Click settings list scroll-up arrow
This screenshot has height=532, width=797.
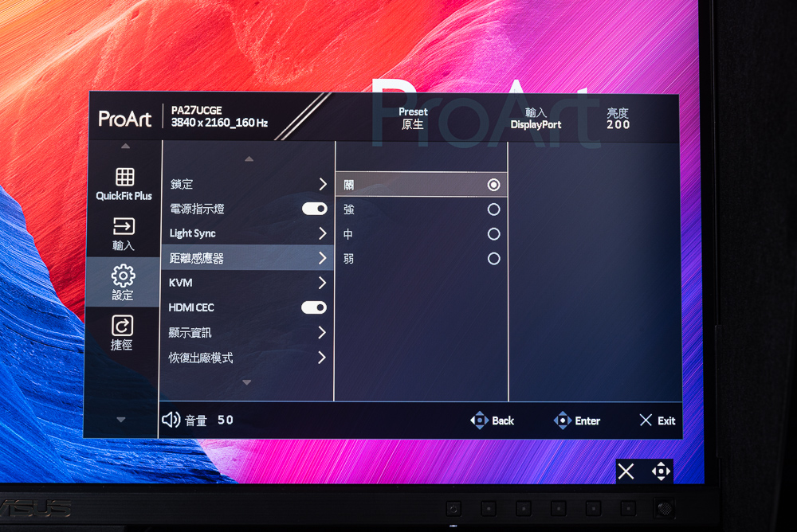249,159
